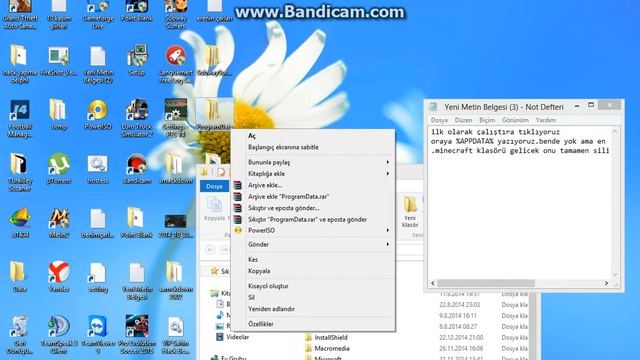Open the Dosya tab in File Explorer
The height and width of the screenshot is (360, 640).
[214, 186]
